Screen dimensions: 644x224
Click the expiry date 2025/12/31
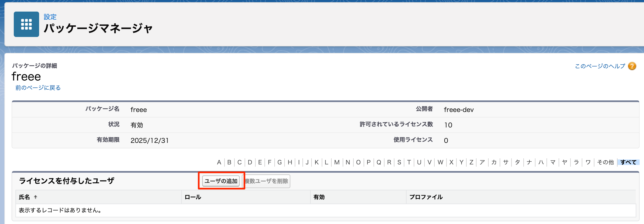pyautogui.click(x=150, y=140)
